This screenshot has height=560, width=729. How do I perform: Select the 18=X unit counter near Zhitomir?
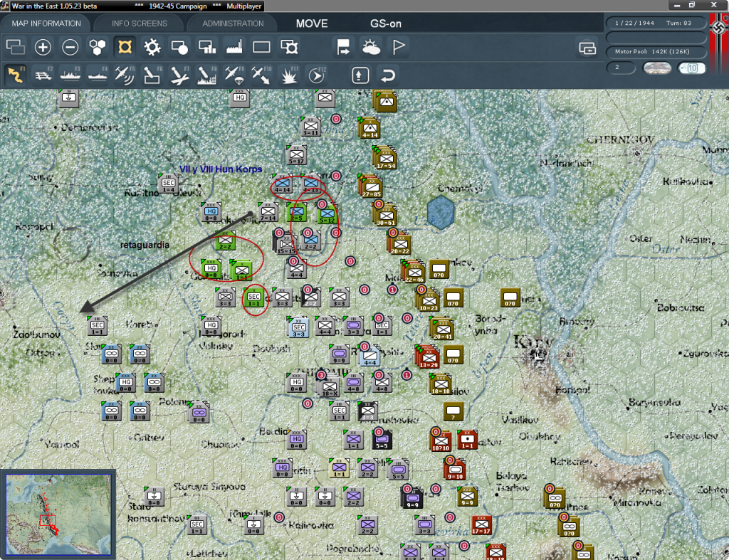[x=329, y=386]
